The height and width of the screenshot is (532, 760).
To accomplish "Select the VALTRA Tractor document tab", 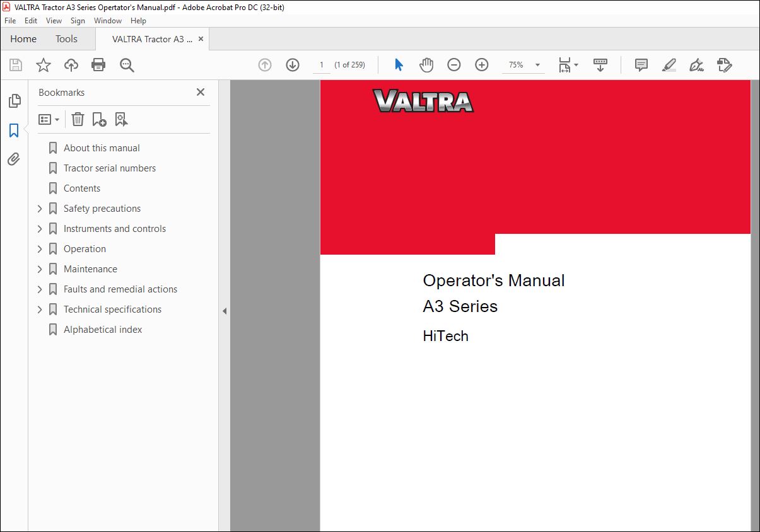I will pyautogui.click(x=152, y=39).
